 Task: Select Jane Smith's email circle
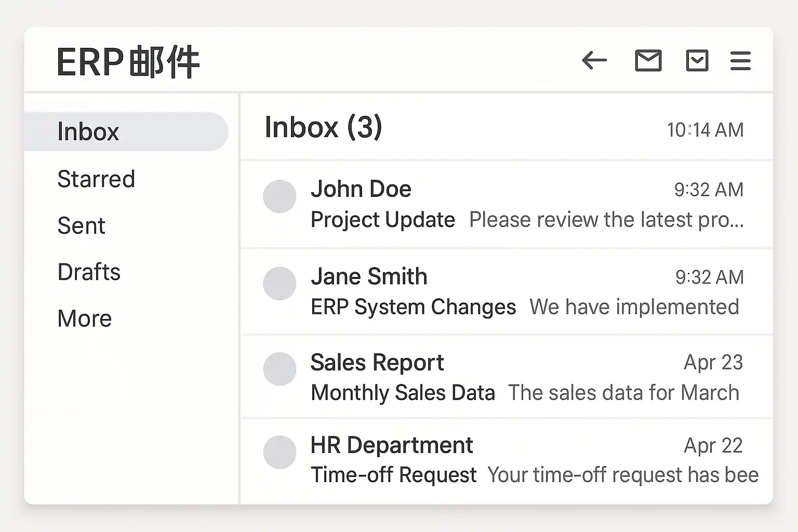click(x=280, y=284)
